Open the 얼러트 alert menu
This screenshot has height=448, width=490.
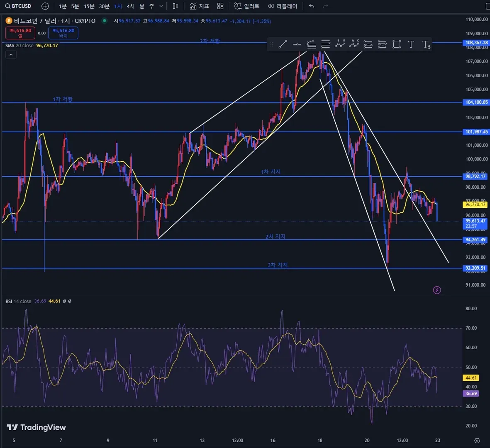tap(247, 6)
